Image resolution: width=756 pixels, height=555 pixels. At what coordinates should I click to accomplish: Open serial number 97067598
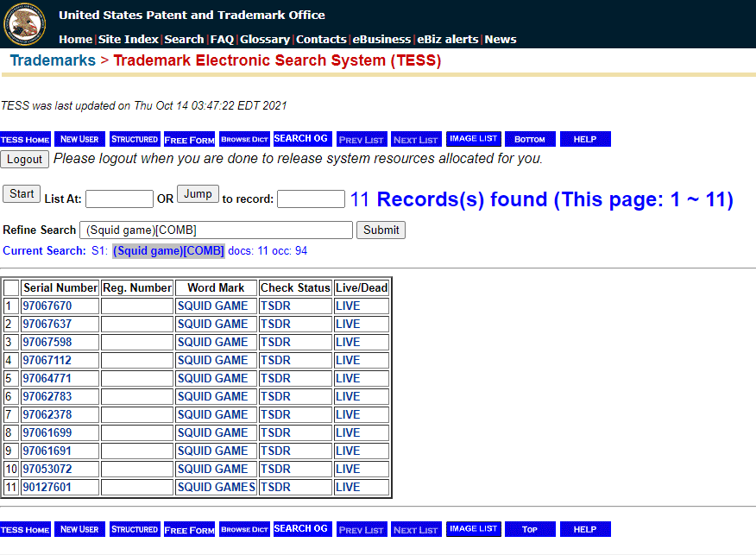pos(47,343)
